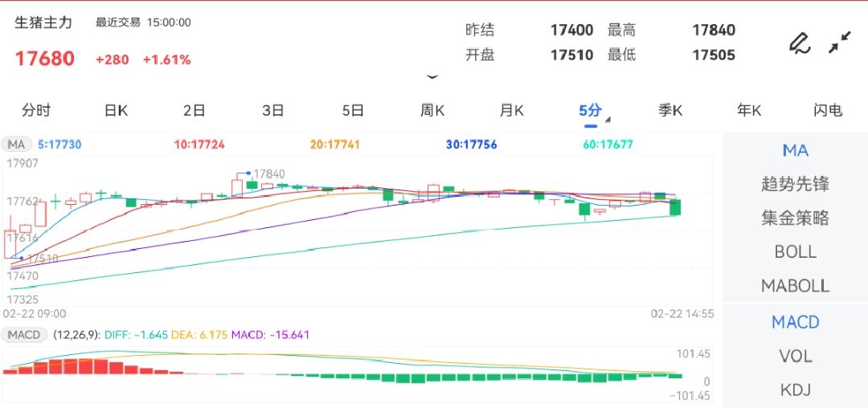Image resolution: width=868 pixels, height=408 pixels.
Task: Click the 17840 high marker on chart
Action: (271, 174)
